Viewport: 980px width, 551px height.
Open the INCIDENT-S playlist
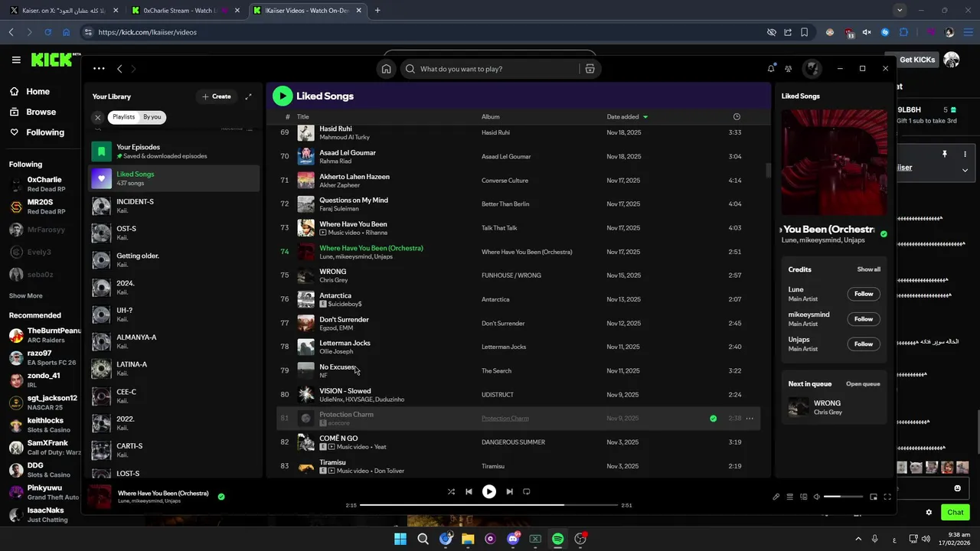174,206
